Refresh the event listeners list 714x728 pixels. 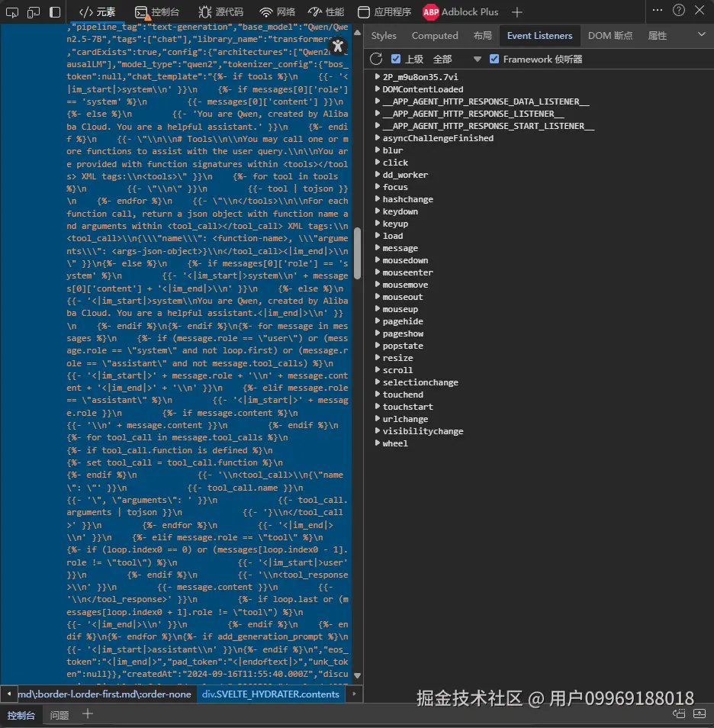coord(376,59)
